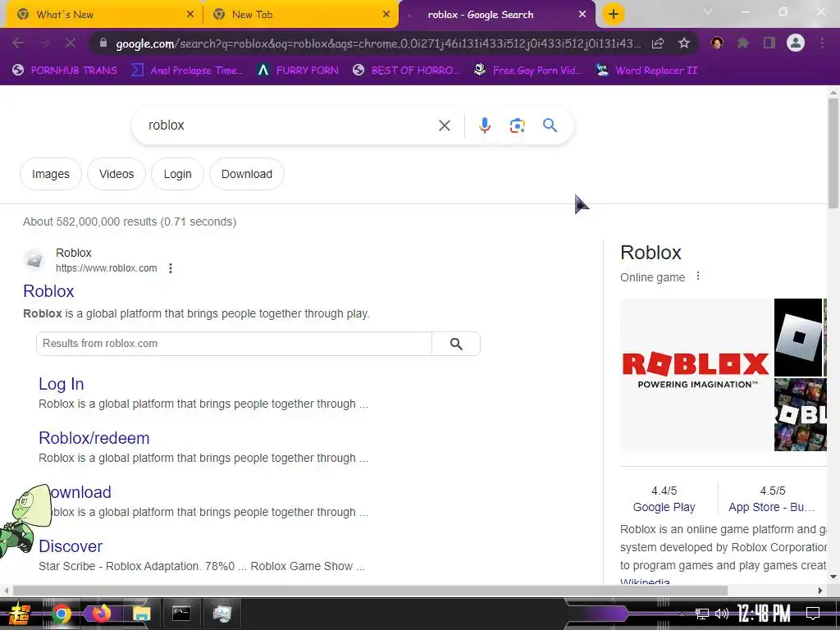Viewport: 840px width, 630px height.
Task: Select the roblox - Google Search tab
Action: pyautogui.click(x=496, y=15)
